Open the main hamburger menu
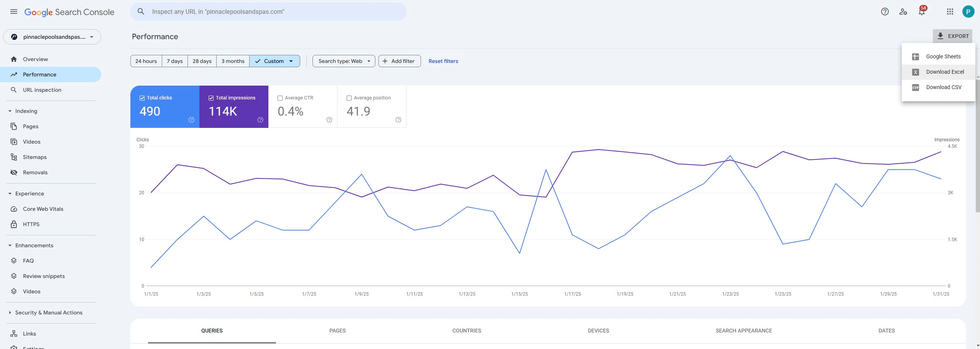The image size is (980, 349). point(14,12)
